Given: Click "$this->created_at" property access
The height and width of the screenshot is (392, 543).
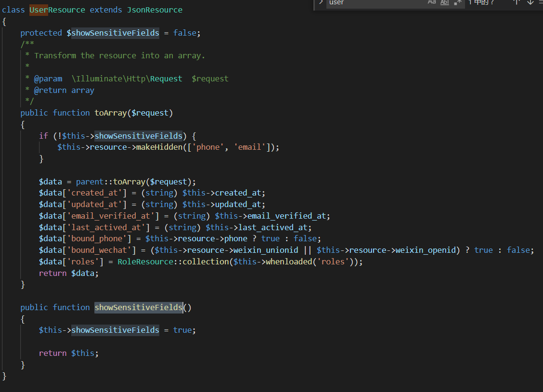Looking at the screenshot, I should pyautogui.click(x=221, y=193).
